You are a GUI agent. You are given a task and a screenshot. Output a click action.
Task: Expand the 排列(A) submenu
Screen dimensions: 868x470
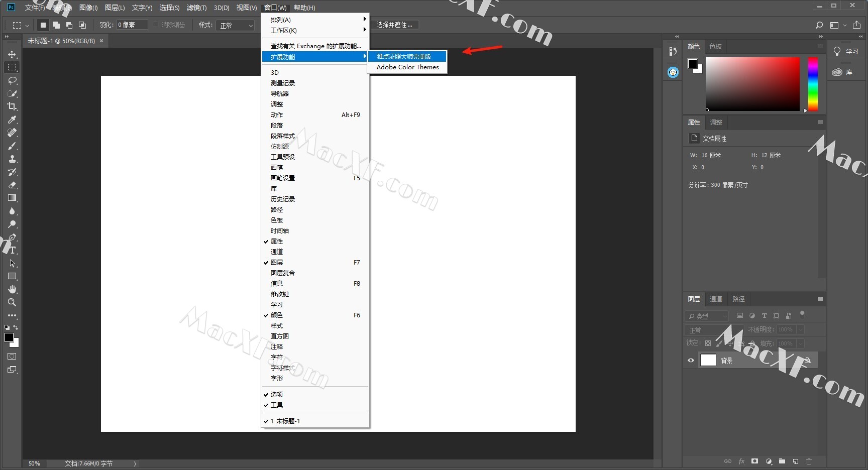(x=315, y=20)
